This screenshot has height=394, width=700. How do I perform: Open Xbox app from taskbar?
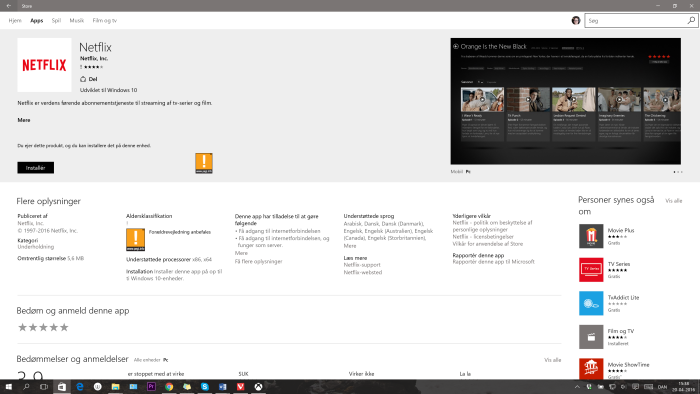(258, 386)
